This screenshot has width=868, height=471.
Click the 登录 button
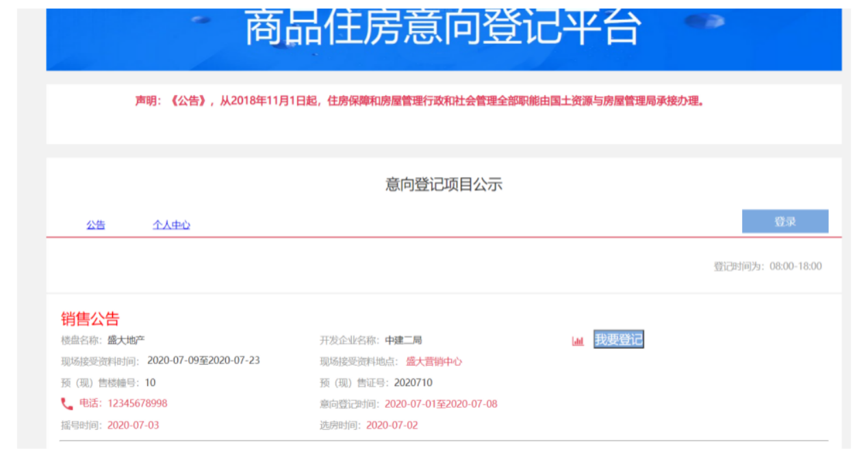[x=784, y=222]
